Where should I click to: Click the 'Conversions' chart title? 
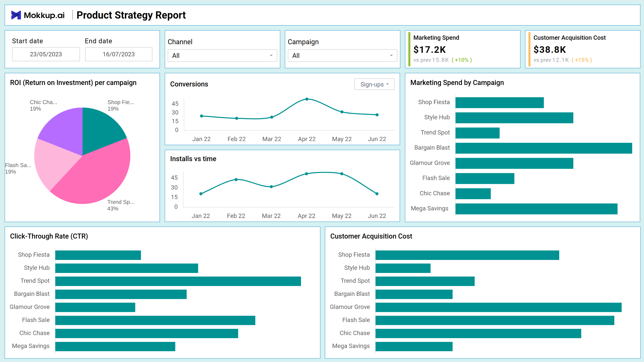[189, 84]
